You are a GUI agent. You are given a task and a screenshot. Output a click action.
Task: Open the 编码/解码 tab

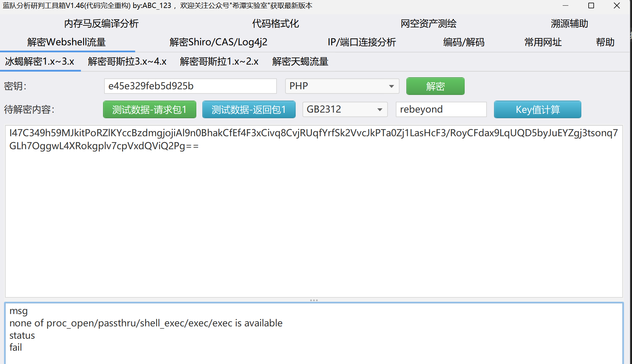[464, 42]
